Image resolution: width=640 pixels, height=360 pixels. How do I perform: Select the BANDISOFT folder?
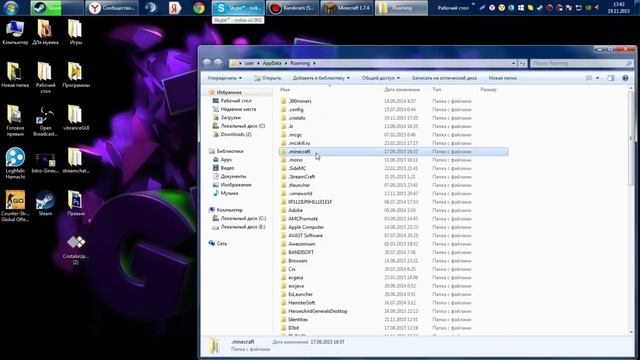(x=300, y=252)
